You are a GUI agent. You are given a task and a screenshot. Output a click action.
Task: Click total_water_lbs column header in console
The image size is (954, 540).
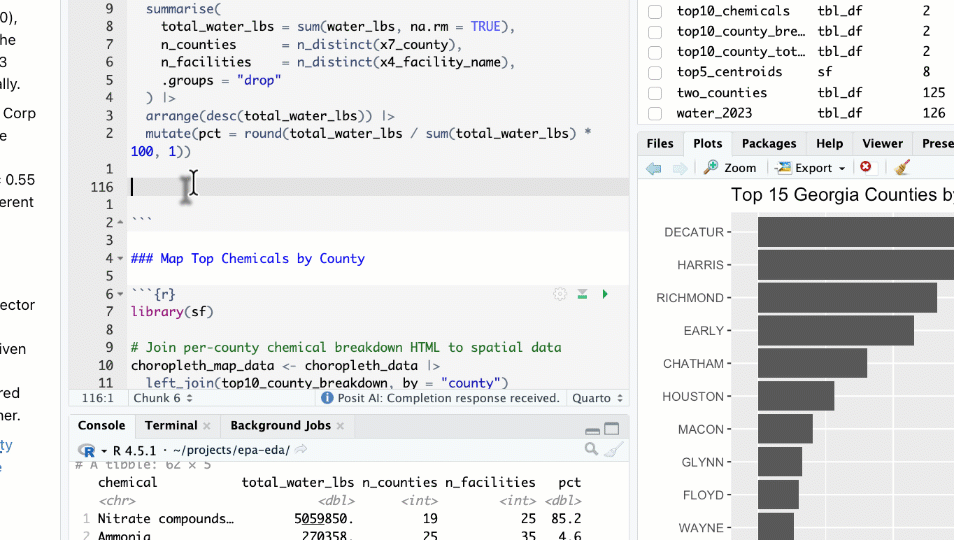pyautogui.click(x=298, y=482)
